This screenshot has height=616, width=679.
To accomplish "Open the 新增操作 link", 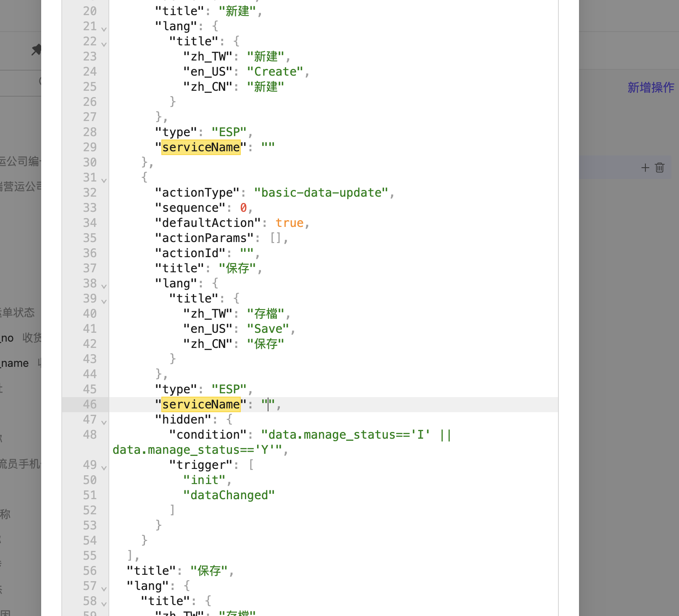I will click(x=650, y=87).
